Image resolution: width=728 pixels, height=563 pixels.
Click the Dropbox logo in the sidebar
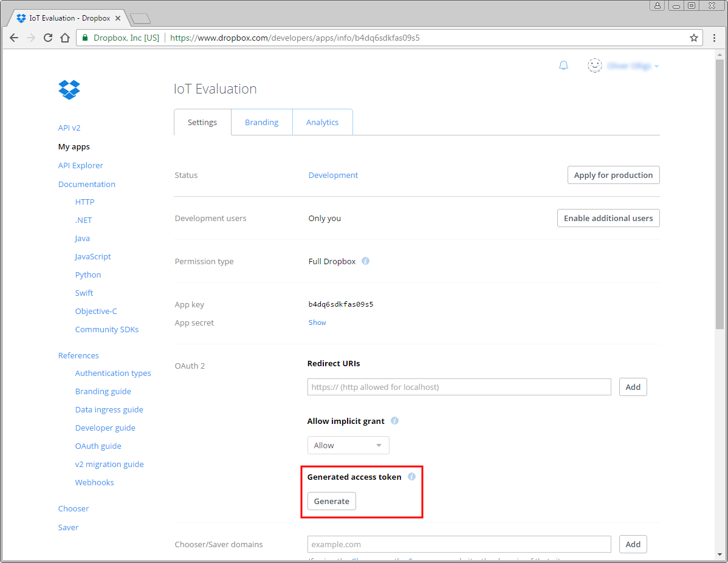[x=69, y=89]
